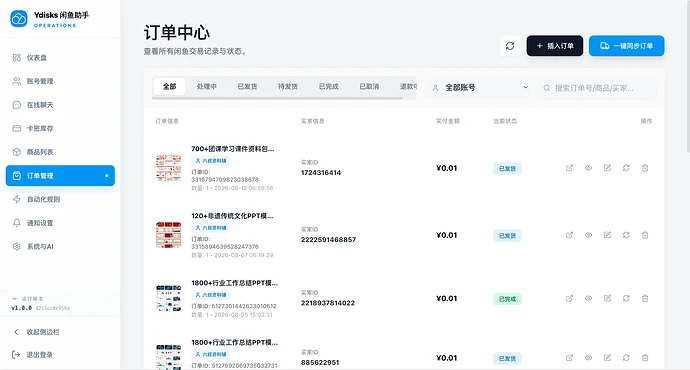The image size is (690, 370).
Task: Edit the 120+非遗传统文化PPT order
Action: pos(607,235)
